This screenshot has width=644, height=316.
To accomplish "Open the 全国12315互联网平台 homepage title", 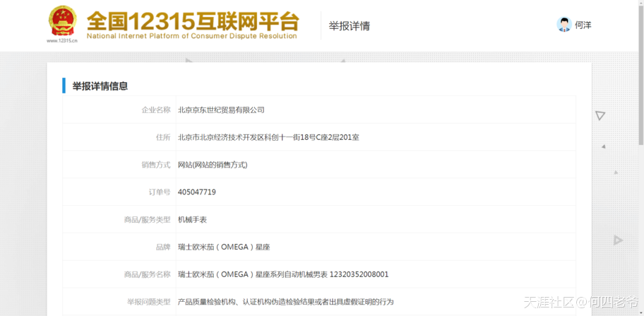I will click(x=193, y=21).
